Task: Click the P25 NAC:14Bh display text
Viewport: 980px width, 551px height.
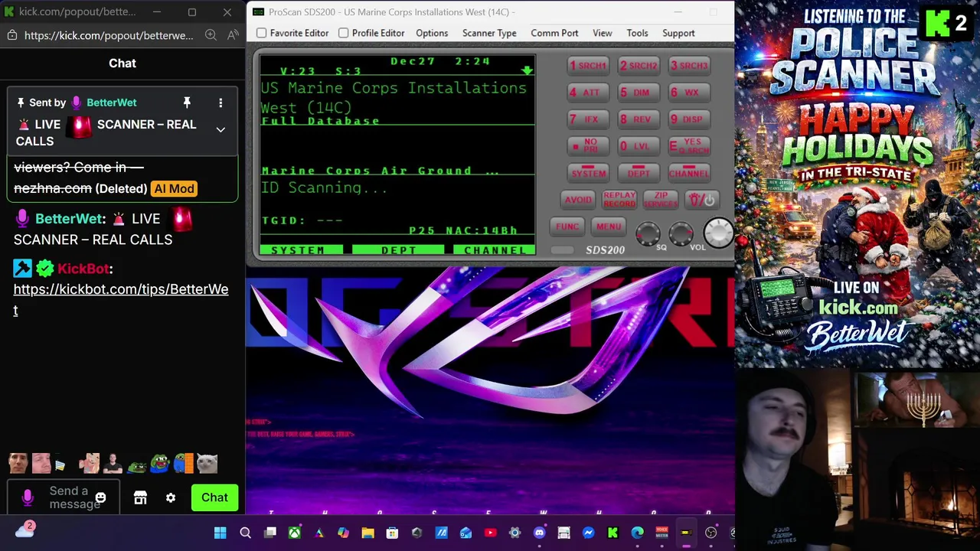Action: point(463,230)
